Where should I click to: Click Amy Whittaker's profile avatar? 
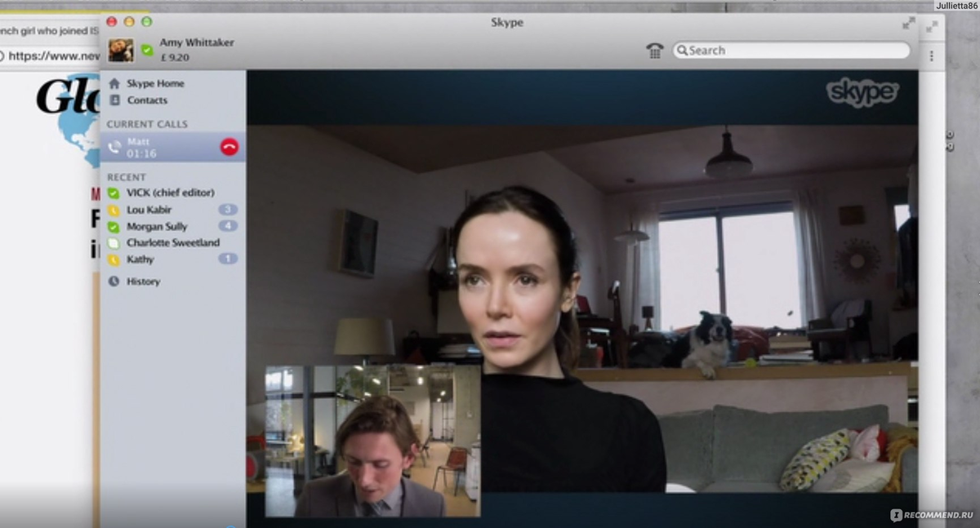(x=121, y=50)
